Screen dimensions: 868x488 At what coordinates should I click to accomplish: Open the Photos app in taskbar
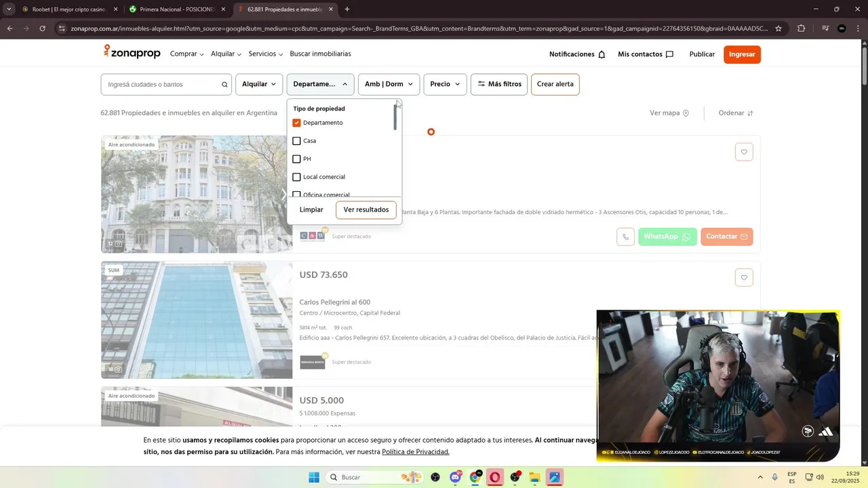click(555, 477)
